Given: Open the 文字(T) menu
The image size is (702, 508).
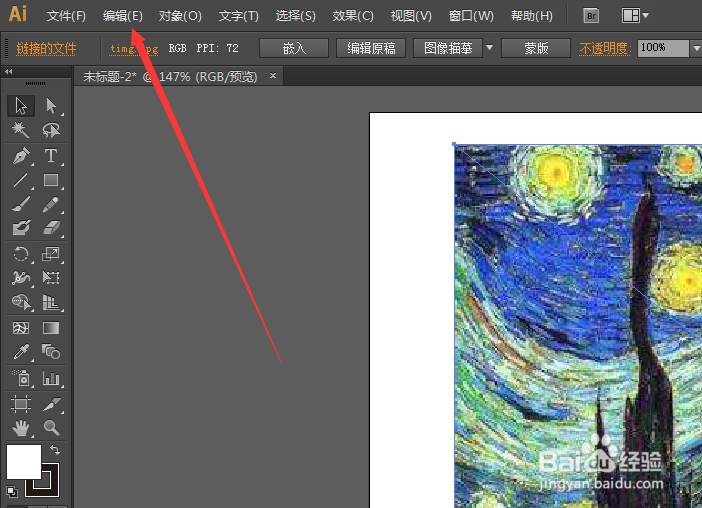Looking at the screenshot, I should pyautogui.click(x=238, y=16).
